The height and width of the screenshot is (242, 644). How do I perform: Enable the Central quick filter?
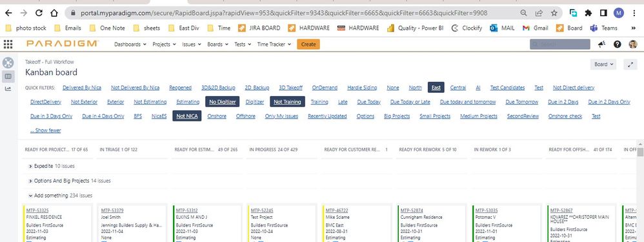pos(458,88)
